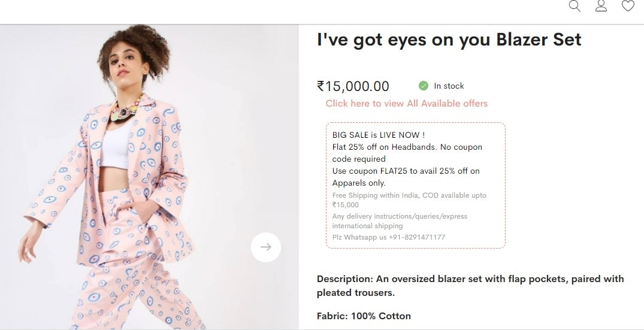Click the 'I've got eyes on you Blazer Set' title
The image size is (644, 330).
449,40
